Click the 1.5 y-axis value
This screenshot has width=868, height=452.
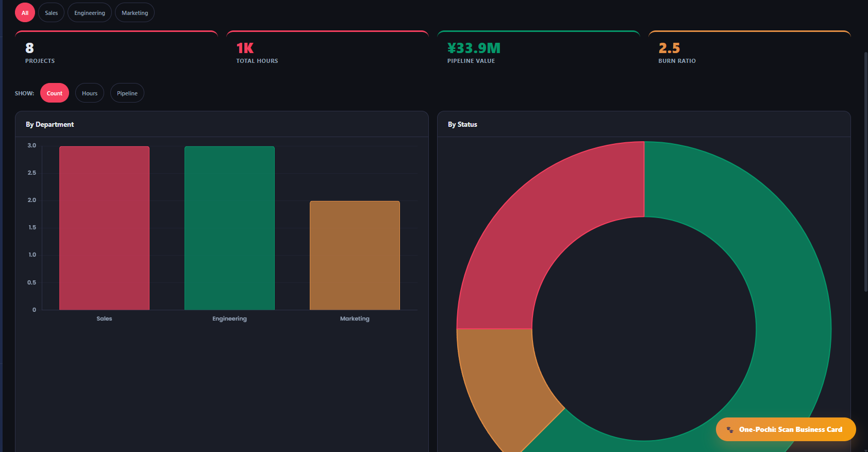32,227
